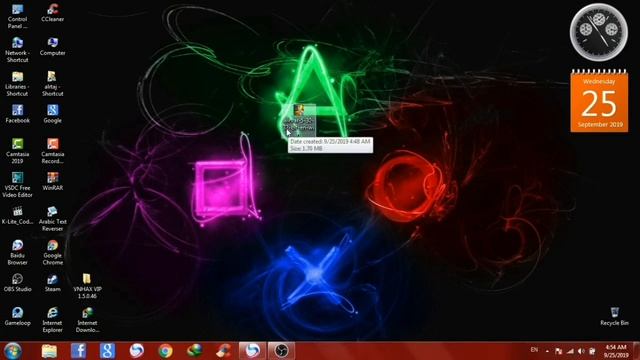Click the analog clock gadget

click(599, 33)
